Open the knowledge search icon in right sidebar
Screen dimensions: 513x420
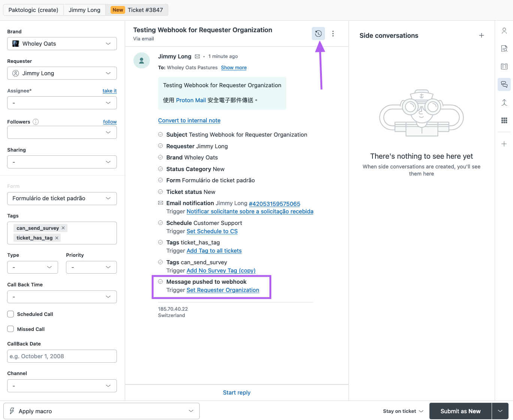pos(504,48)
